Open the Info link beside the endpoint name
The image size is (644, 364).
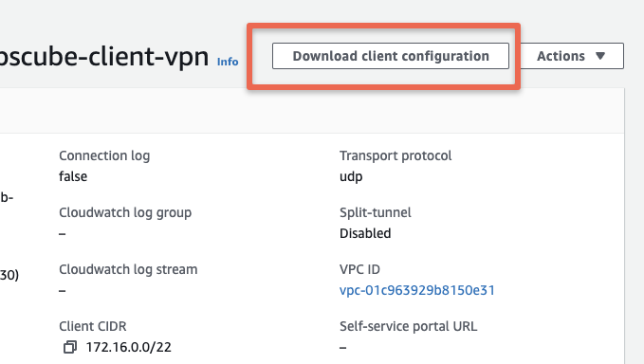click(x=228, y=62)
